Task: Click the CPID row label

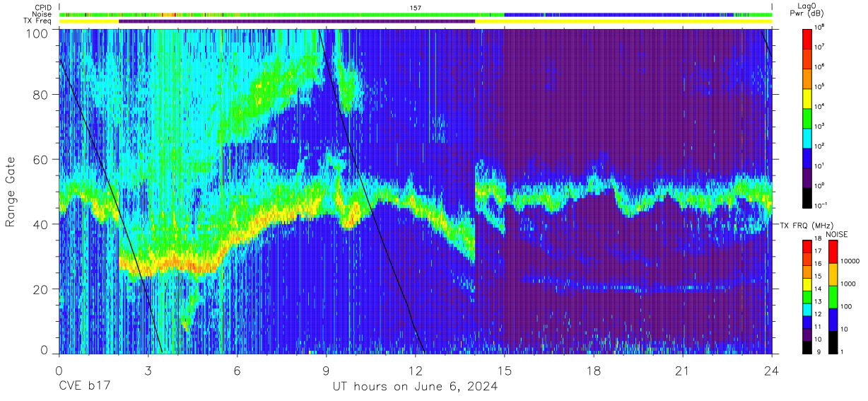Action: point(42,7)
